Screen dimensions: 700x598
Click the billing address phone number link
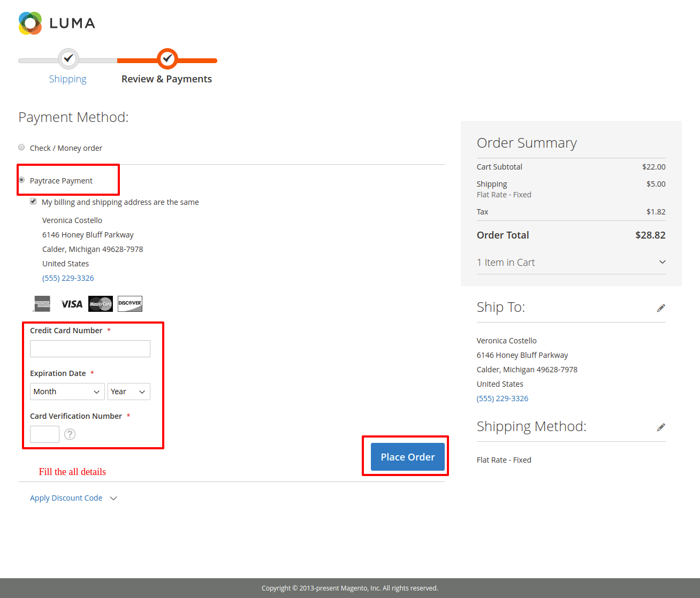tap(68, 278)
